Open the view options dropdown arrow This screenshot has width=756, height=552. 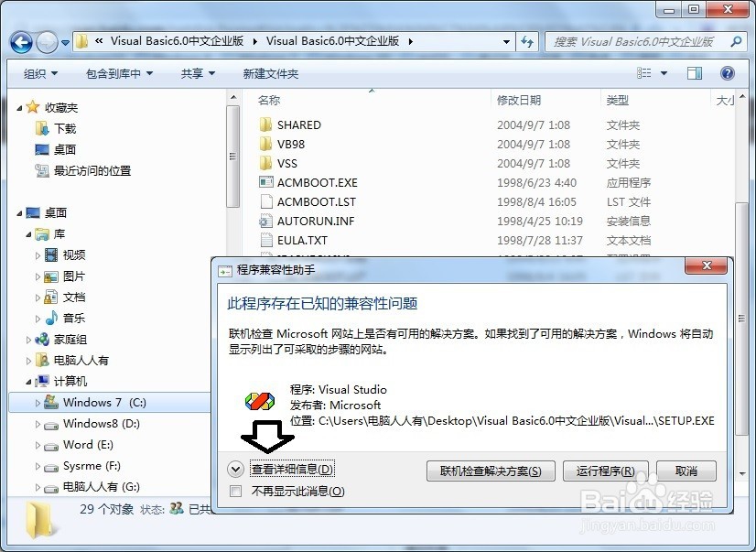664,73
